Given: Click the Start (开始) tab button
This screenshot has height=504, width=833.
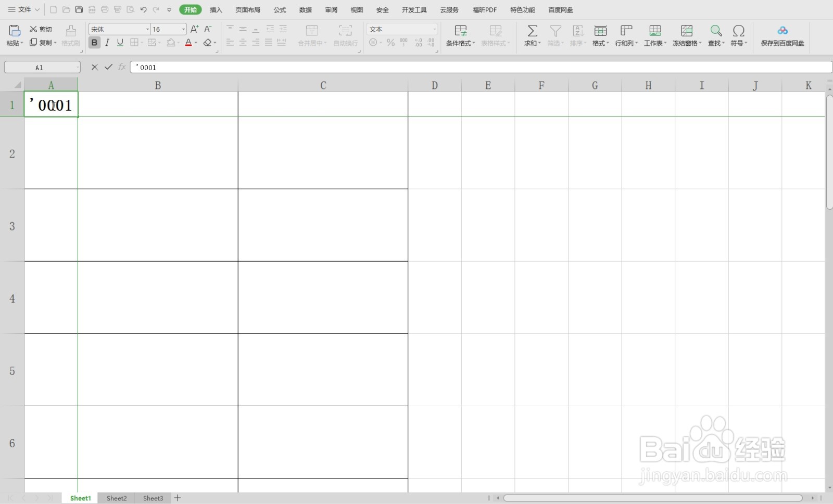Looking at the screenshot, I should [x=191, y=10].
